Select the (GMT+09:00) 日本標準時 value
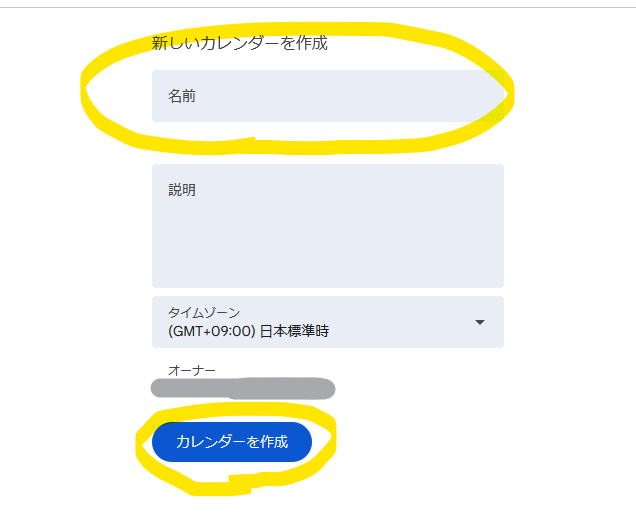The width and height of the screenshot is (636, 527). (x=248, y=331)
